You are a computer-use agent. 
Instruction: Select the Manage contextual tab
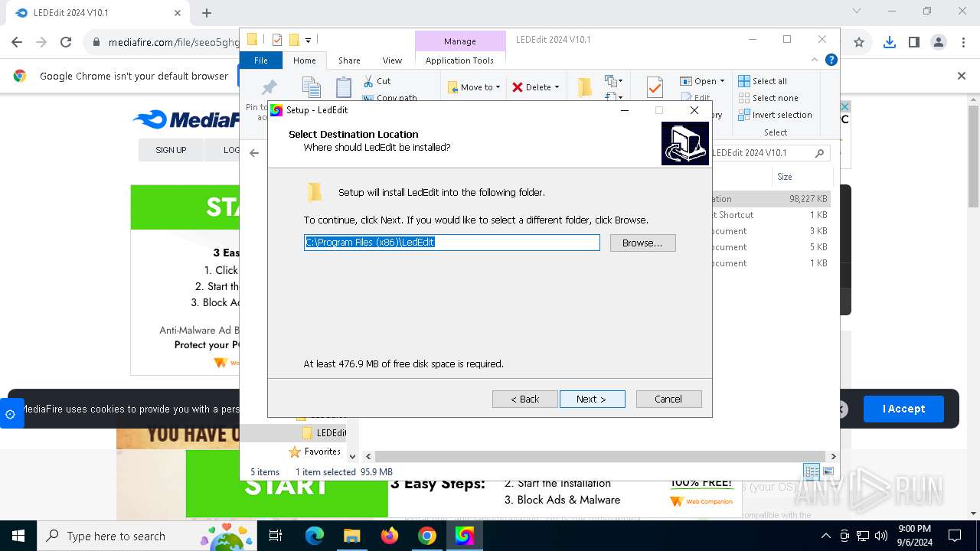[459, 41]
